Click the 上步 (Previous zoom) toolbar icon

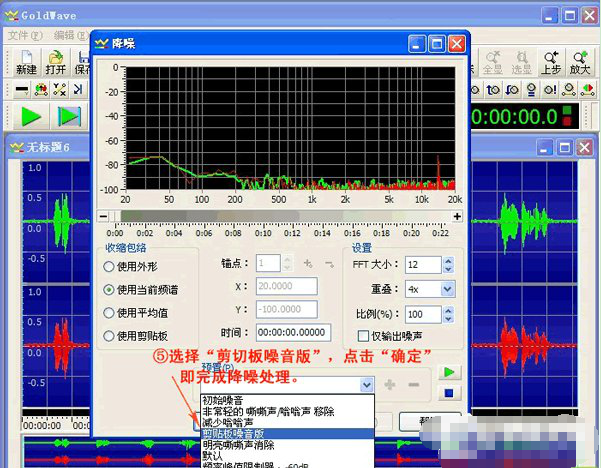[x=550, y=62]
